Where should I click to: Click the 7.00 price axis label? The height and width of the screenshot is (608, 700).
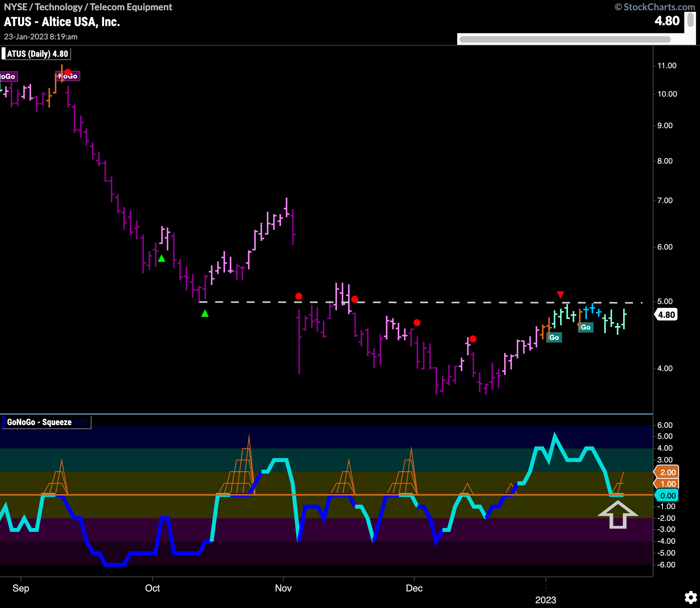[665, 200]
